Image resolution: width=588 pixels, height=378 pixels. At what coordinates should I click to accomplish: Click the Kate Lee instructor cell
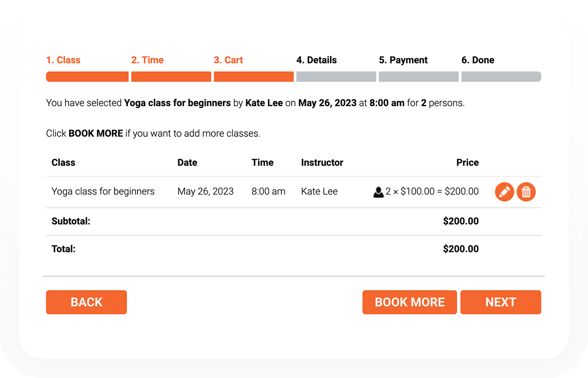point(319,192)
